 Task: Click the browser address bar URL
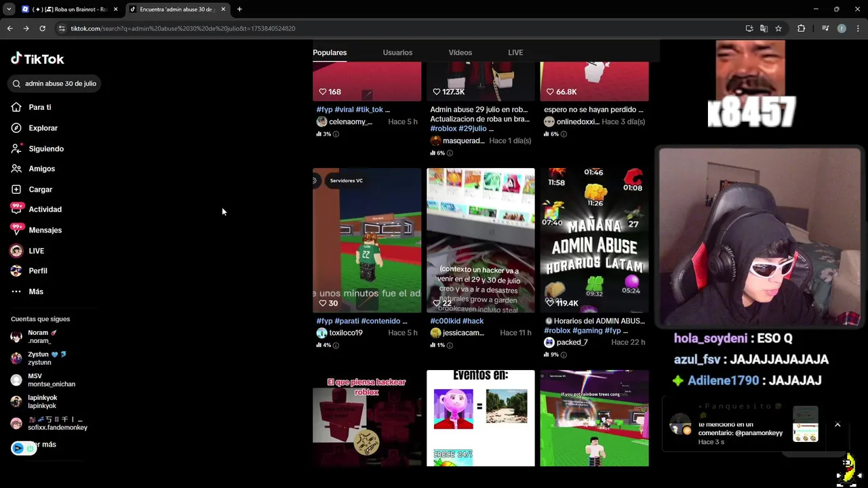tap(183, 28)
